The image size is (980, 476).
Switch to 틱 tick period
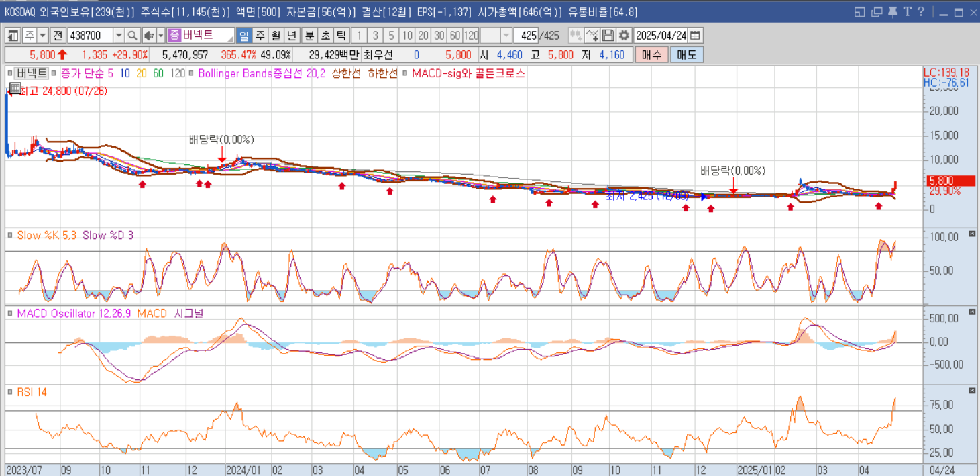(x=341, y=36)
